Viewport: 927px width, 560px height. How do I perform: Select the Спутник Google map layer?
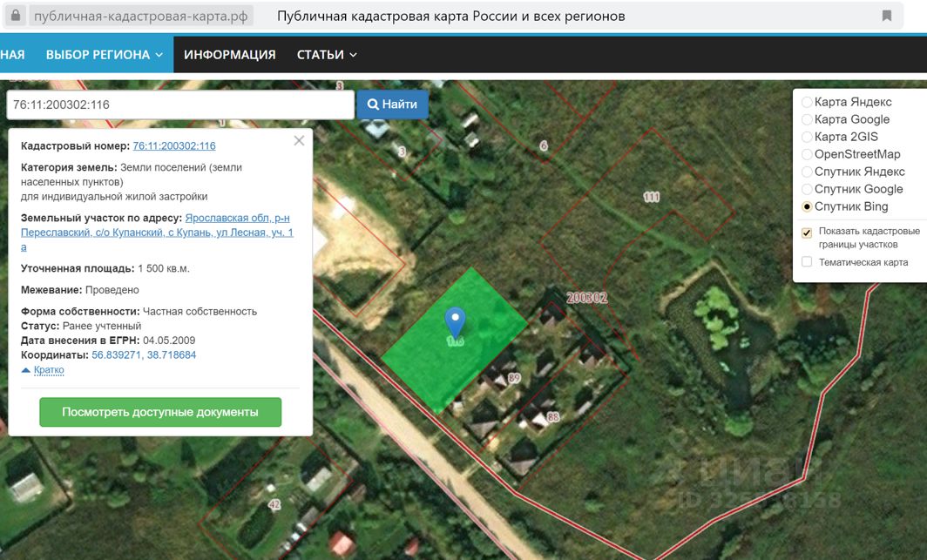click(807, 189)
